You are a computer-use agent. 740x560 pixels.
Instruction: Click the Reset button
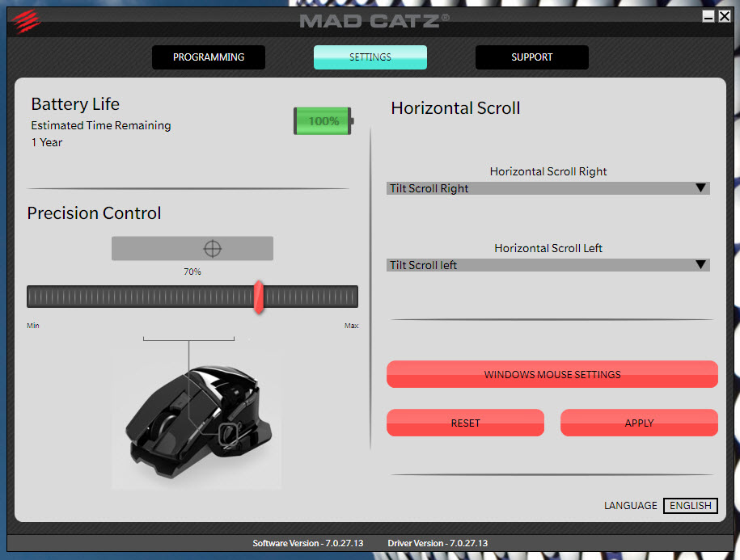click(x=465, y=423)
